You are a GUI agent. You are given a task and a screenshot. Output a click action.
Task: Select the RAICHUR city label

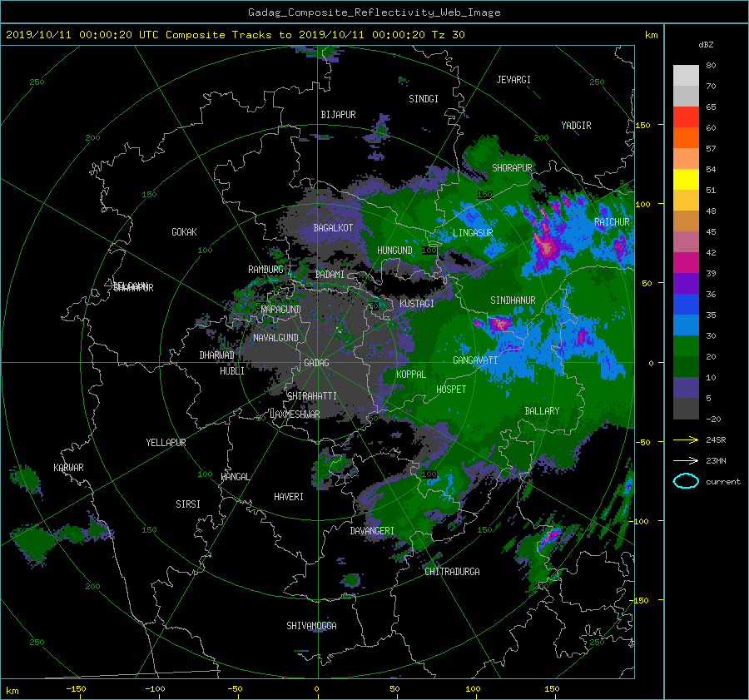(x=612, y=222)
